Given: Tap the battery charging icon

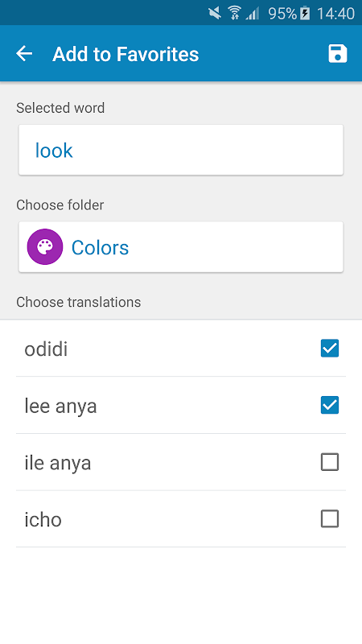Looking at the screenshot, I should pos(305,14).
